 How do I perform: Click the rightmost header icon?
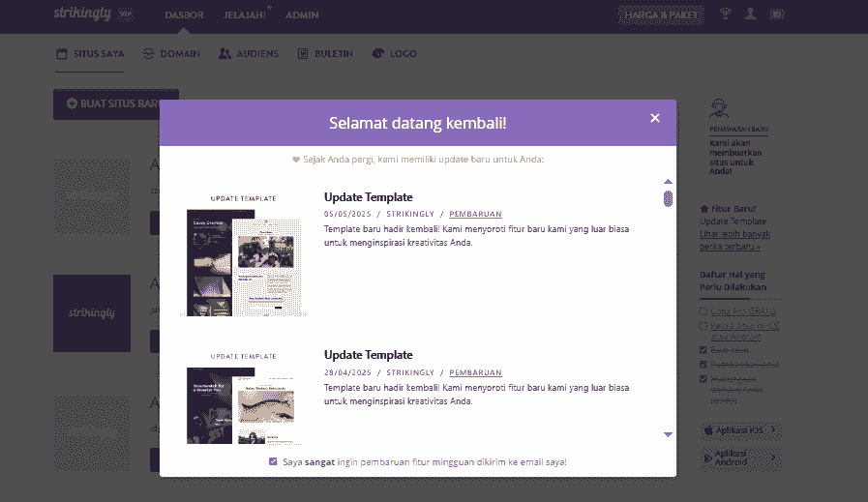coord(777,15)
